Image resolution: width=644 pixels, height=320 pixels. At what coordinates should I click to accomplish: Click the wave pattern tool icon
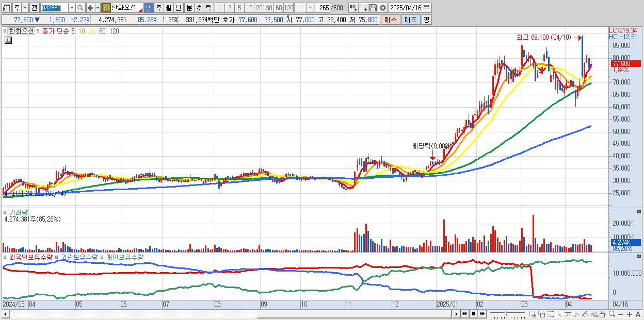577,314
